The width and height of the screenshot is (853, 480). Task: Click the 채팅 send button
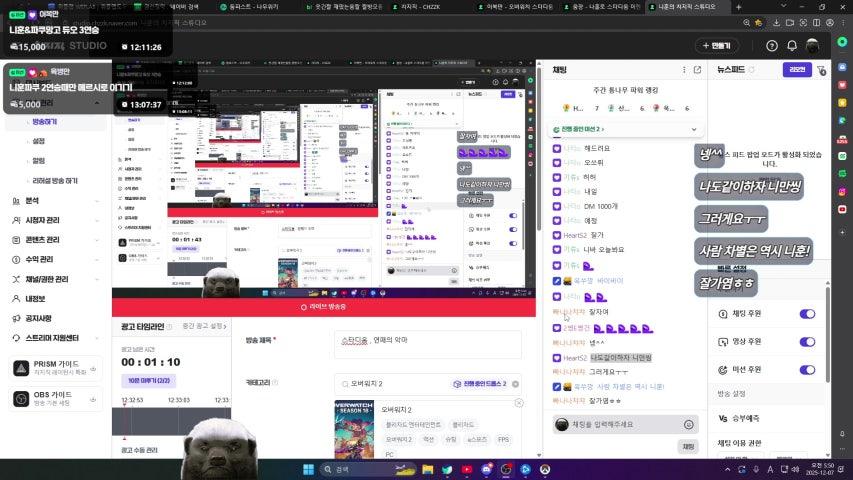pos(688,447)
